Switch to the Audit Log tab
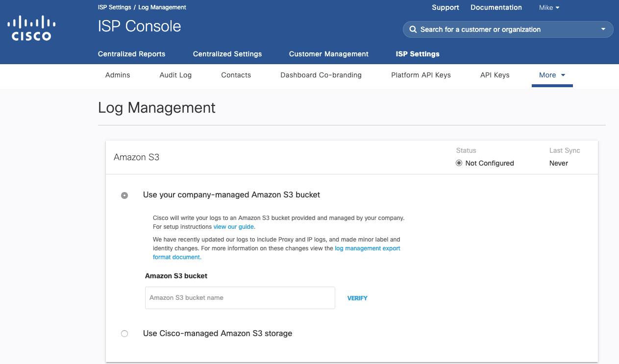This screenshot has width=619, height=364. pyautogui.click(x=175, y=75)
